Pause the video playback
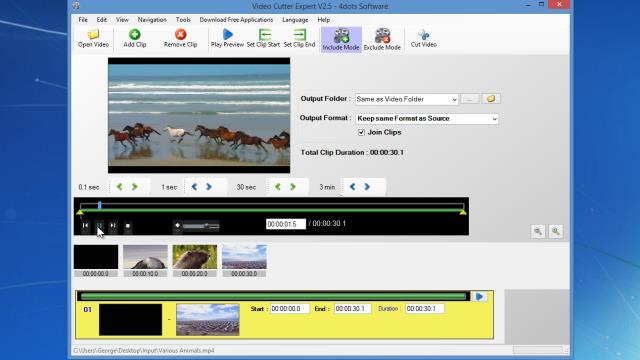This screenshot has width=640, height=360. [99, 226]
